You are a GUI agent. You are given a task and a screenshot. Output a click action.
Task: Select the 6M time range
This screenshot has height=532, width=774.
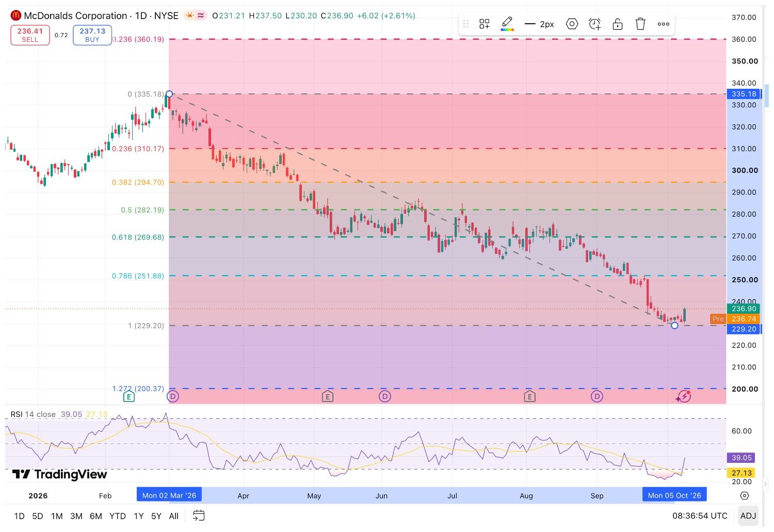coord(96,516)
